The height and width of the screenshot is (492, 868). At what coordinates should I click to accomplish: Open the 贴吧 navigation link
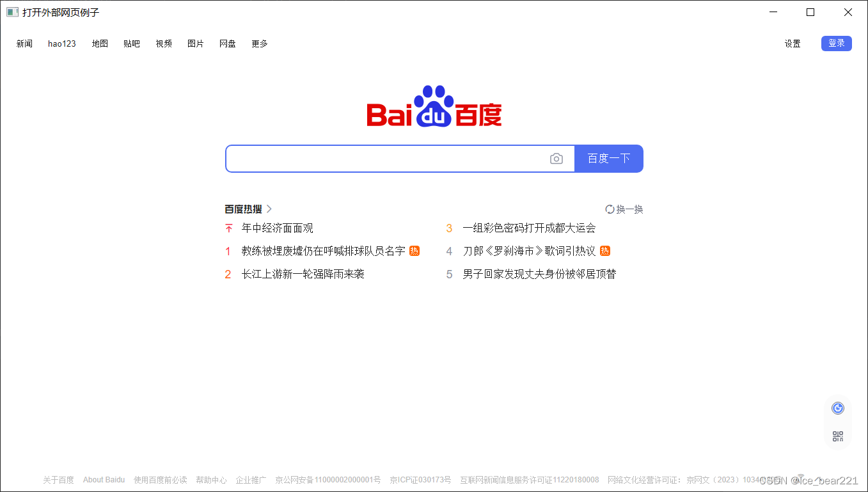[132, 44]
